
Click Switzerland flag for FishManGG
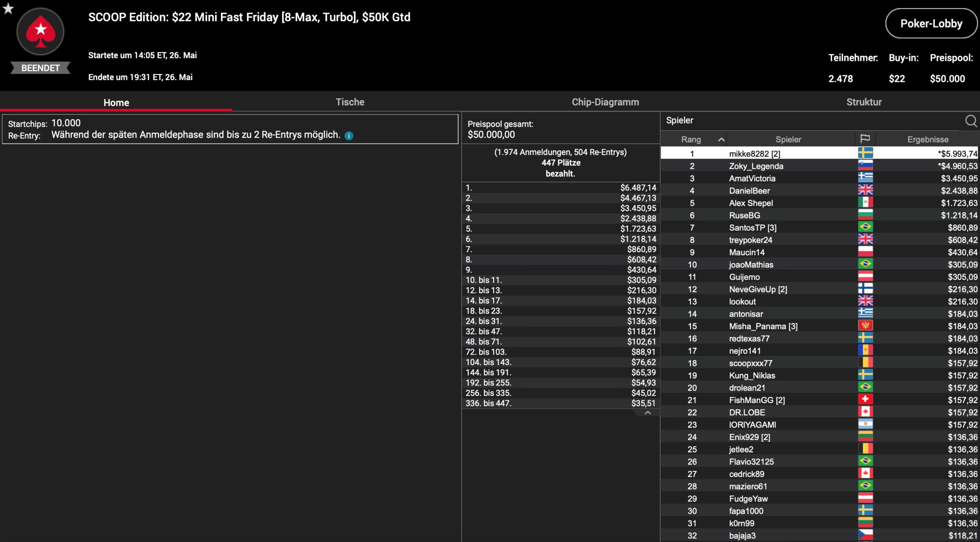[865, 400]
